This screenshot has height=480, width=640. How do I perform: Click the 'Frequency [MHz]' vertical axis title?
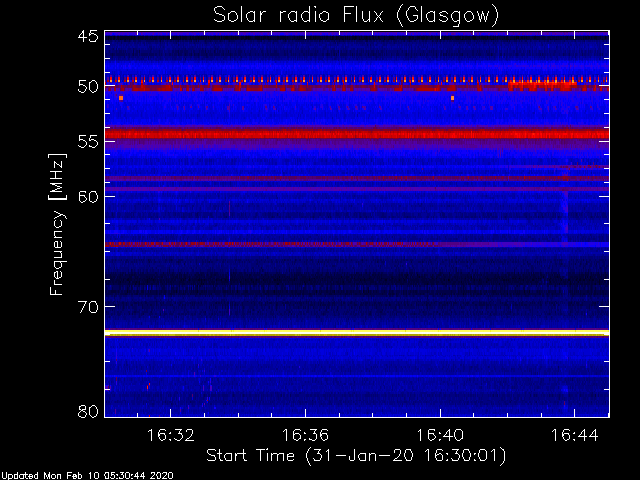point(57,224)
